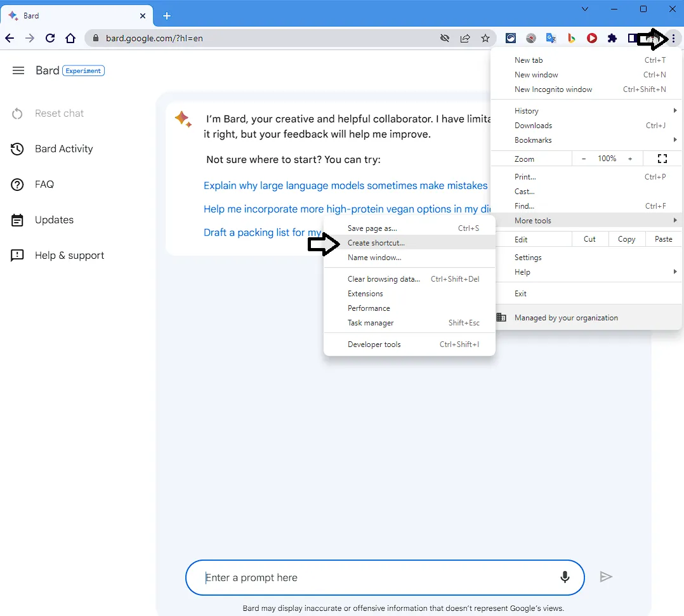Open the Extensions puzzle piece icon
The image size is (684, 616).
(612, 38)
